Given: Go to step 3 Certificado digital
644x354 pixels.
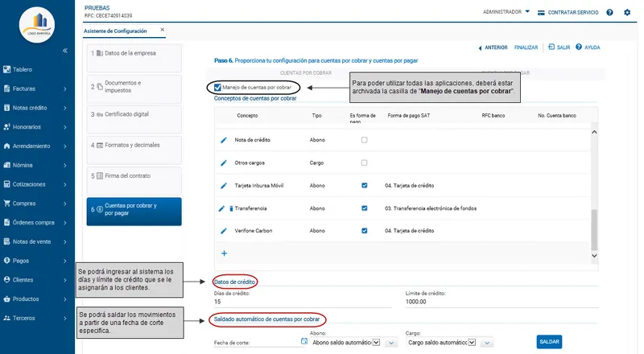Looking at the screenshot, I should (x=134, y=119).
